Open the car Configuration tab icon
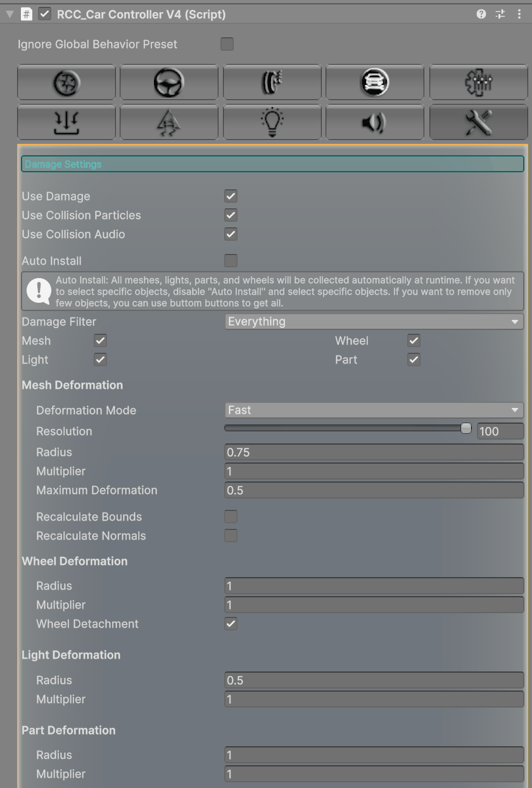Image resolution: width=532 pixels, height=788 pixels. click(375, 82)
